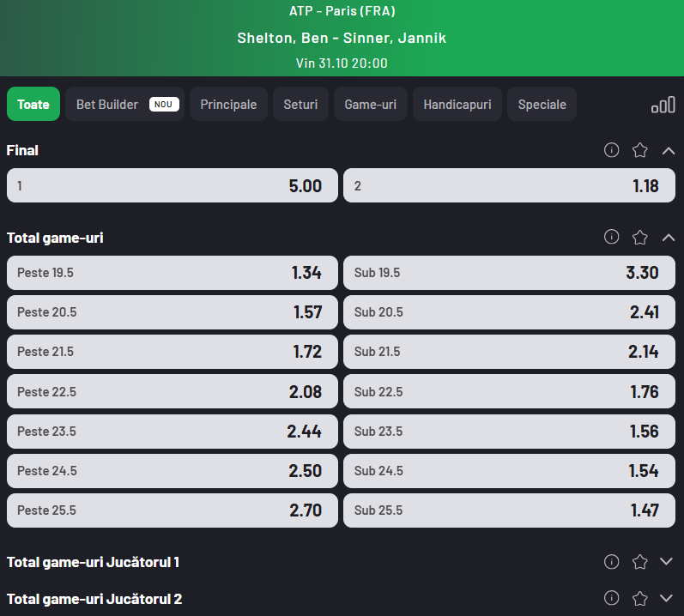Show info for Total game-uri Jucătorul 2
Image resolution: width=684 pixels, height=616 pixels.
coord(611,598)
